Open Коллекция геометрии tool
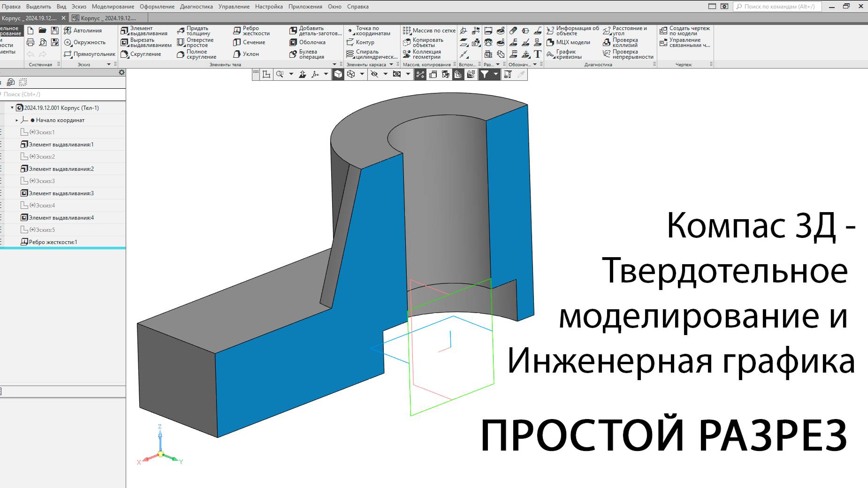 point(422,54)
